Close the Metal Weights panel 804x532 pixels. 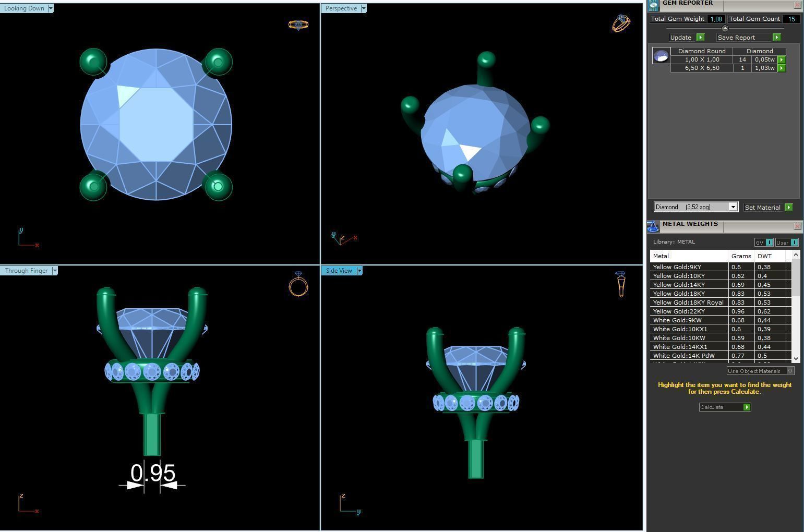pyautogui.click(x=797, y=226)
